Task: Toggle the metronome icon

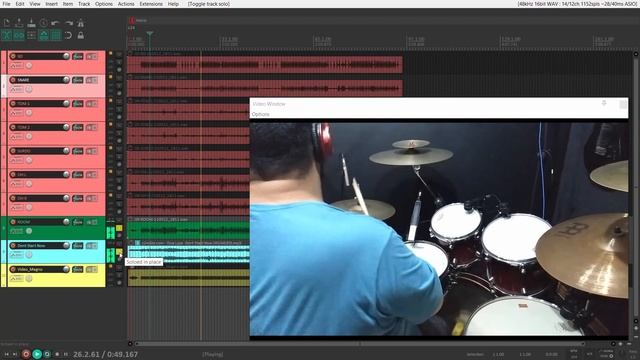Action: pos(80,23)
